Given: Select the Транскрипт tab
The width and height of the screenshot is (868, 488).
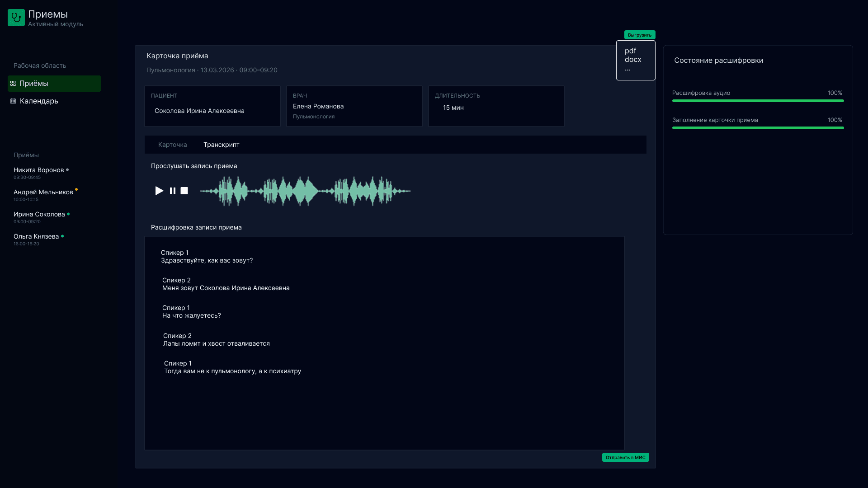Looking at the screenshot, I should (x=221, y=145).
